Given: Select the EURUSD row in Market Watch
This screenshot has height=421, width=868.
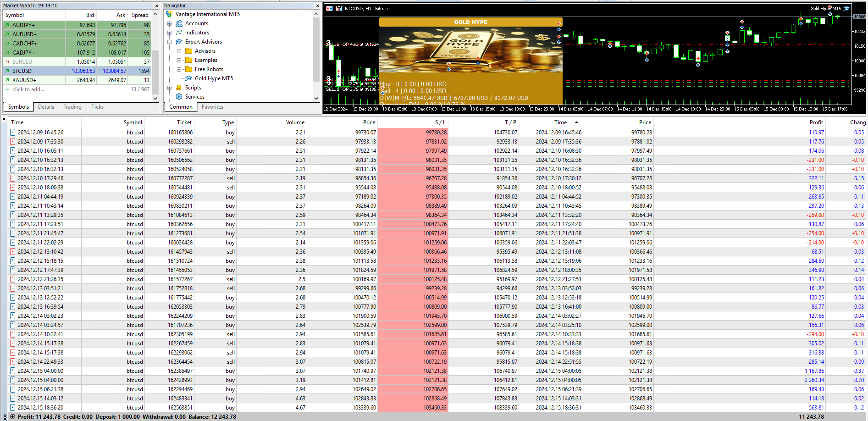Looking at the screenshot, I should point(77,62).
